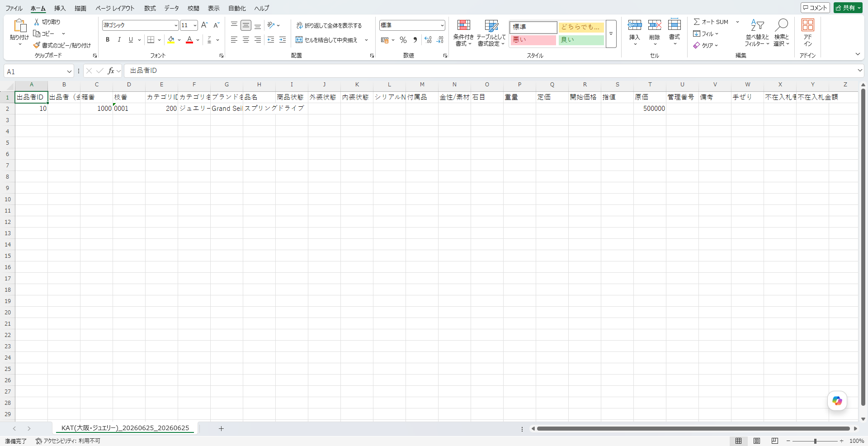The height and width of the screenshot is (446, 868).
Task: Open Format as Table (テーブルとして書式設定)
Action: 491,33
